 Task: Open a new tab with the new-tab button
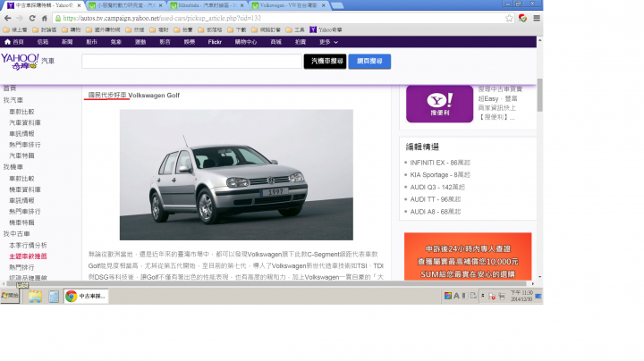[337, 5]
